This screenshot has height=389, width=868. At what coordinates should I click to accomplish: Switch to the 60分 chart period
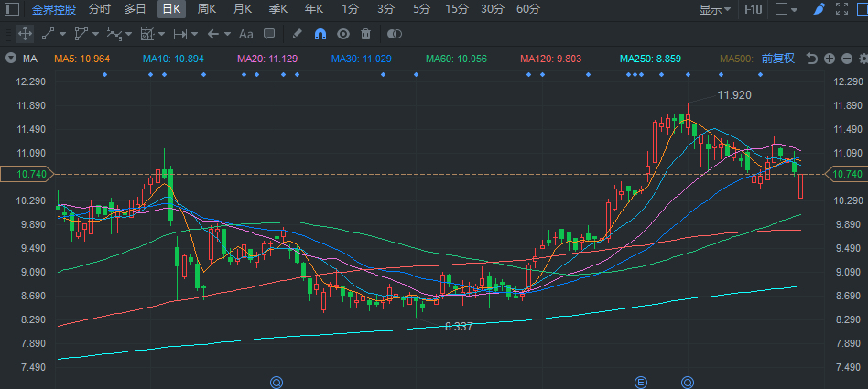[x=528, y=9]
